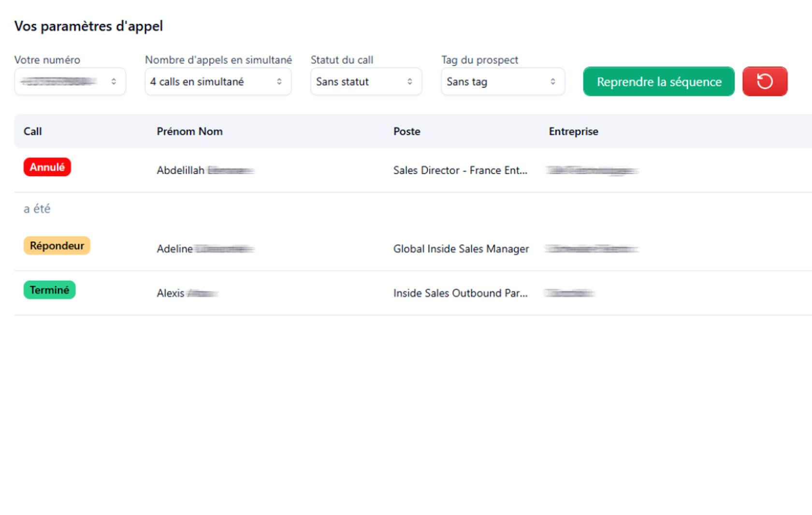
Task: Select Alexis in the name column
Action: pyautogui.click(x=171, y=293)
